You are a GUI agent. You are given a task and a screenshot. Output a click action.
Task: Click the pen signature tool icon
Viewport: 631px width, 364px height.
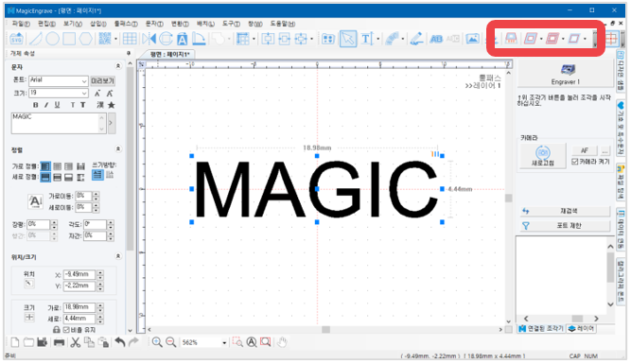pyautogui.click(x=416, y=39)
